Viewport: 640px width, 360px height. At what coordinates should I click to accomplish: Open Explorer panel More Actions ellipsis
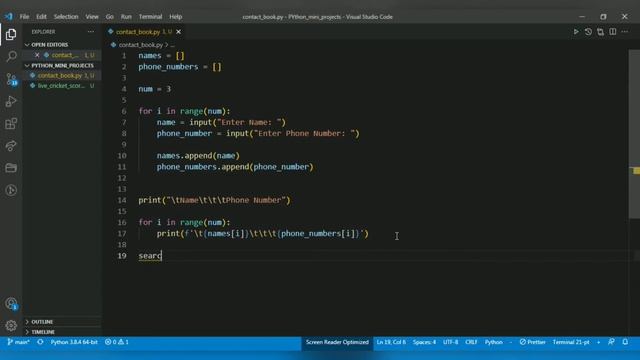click(91, 31)
